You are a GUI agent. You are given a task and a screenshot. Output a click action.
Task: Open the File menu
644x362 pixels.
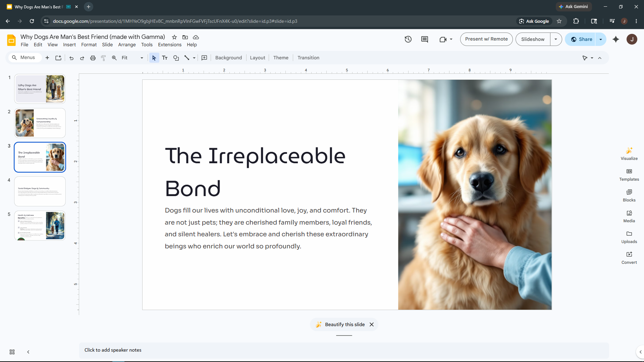[x=24, y=45]
